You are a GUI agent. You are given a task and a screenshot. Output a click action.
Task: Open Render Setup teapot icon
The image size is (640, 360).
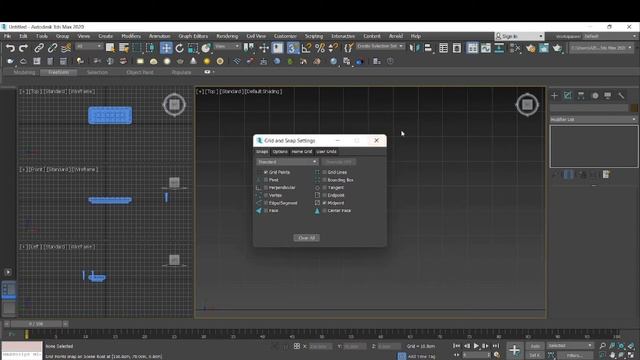531,48
